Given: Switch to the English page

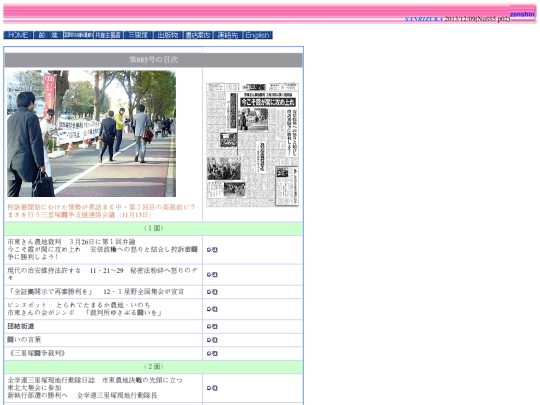Looking at the screenshot, I should coord(258,35).
